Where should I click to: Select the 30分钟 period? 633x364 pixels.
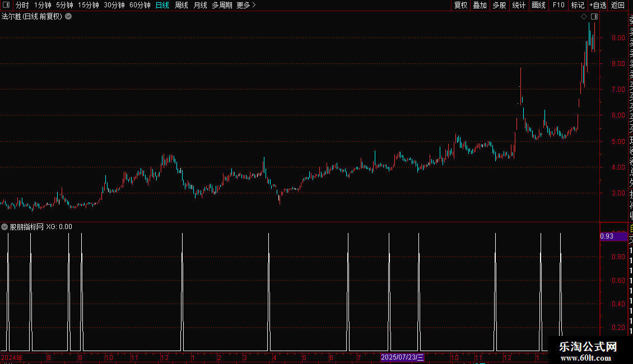(114, 5)
